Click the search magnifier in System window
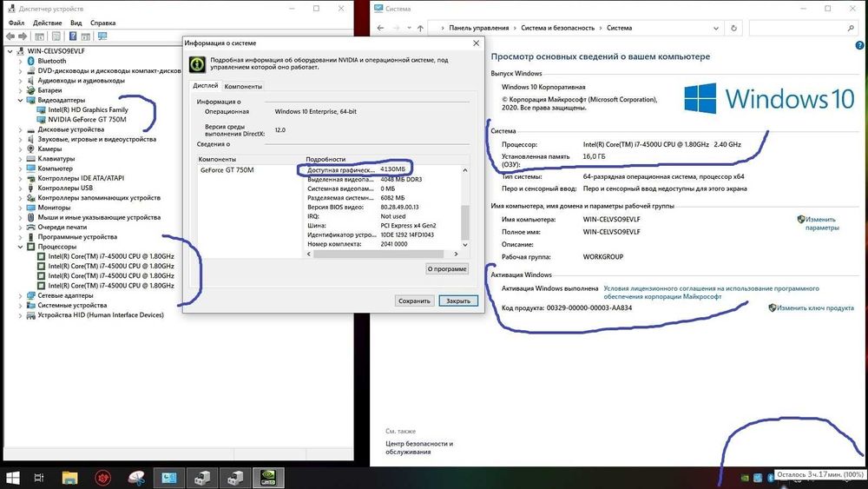 coord(851,28)
